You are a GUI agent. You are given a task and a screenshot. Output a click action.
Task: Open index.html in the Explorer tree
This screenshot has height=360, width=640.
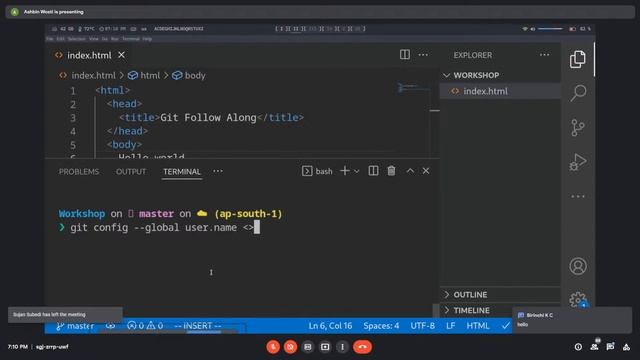click(485, 91)
